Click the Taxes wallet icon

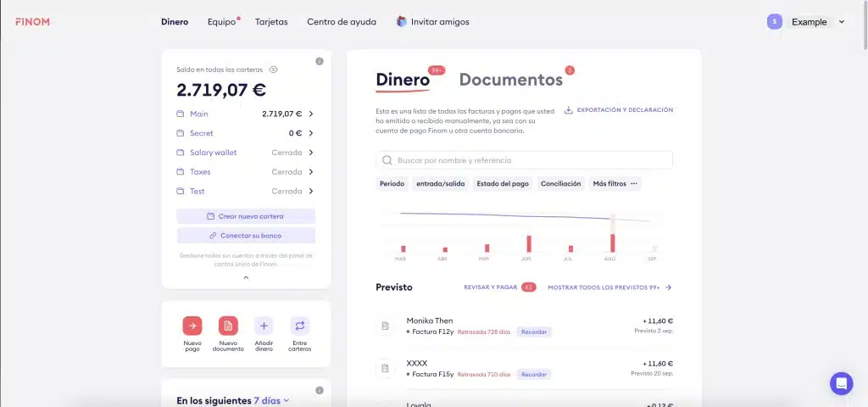[x=180, y=172]
